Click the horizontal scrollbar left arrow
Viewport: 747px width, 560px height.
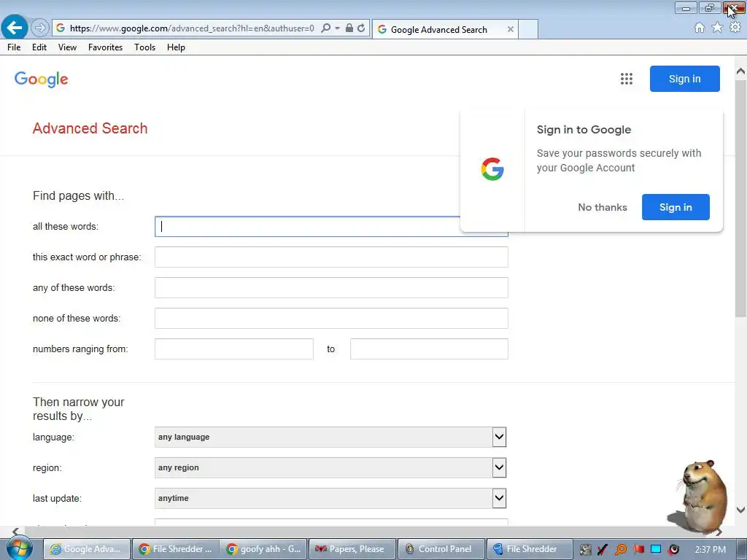pos(15,531)
